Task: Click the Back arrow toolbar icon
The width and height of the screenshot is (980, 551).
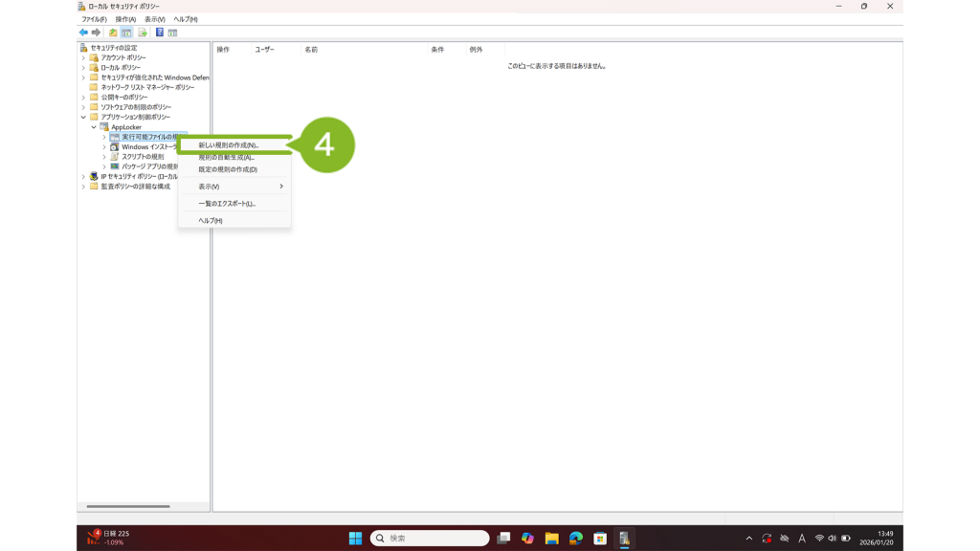Action: click(83, 33)
